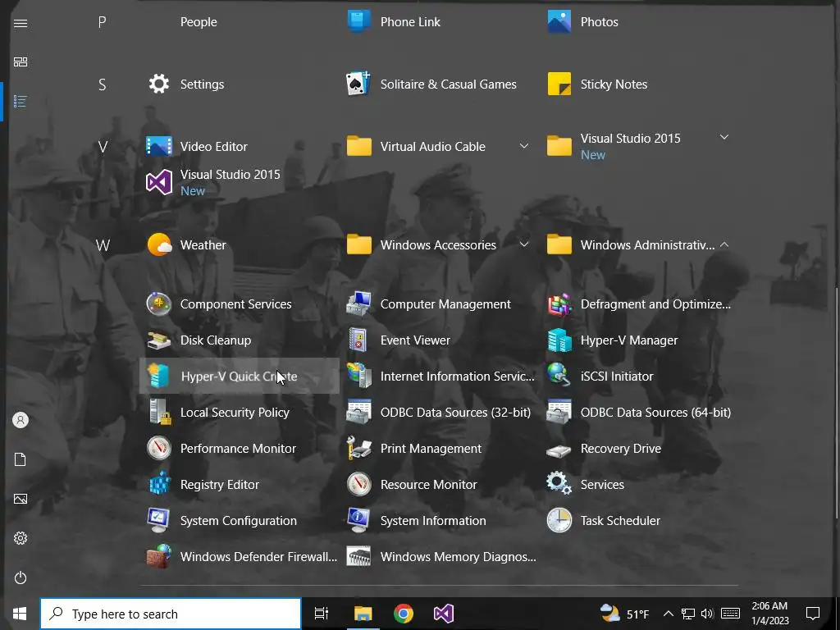Expand Windows Accessories folder
The height and width of the screenshot is (630, 840).
pos(440,244)
